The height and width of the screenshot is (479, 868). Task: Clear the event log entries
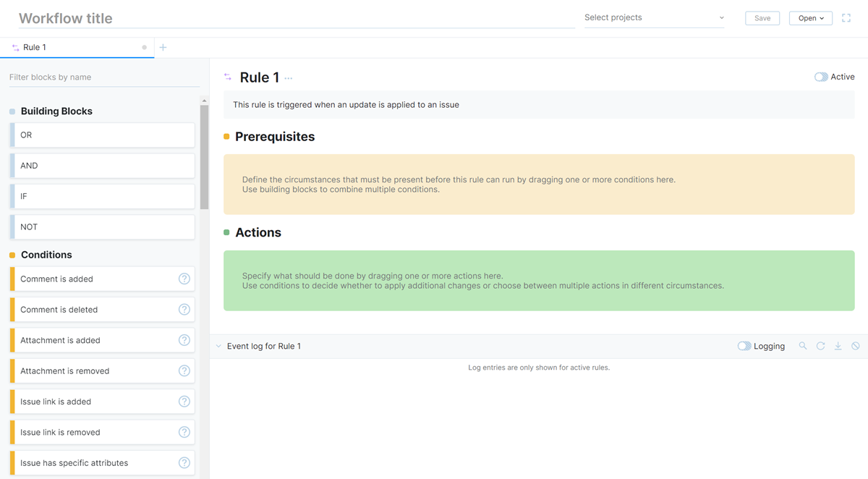coord(855,346)
